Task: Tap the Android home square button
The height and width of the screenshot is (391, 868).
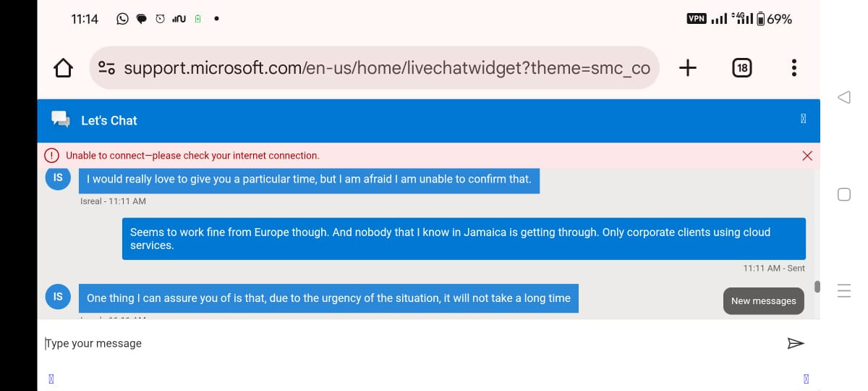Action: click(x=843, y=194)
